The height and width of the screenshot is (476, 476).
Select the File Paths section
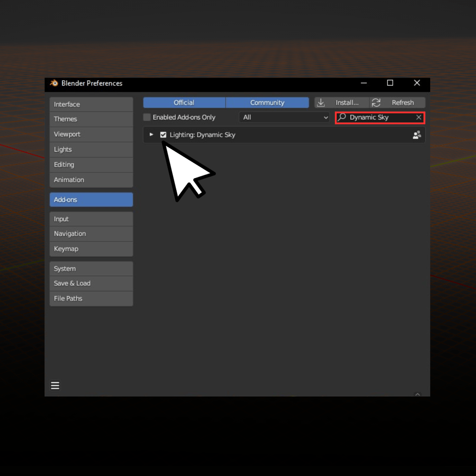tap(91, 298)
